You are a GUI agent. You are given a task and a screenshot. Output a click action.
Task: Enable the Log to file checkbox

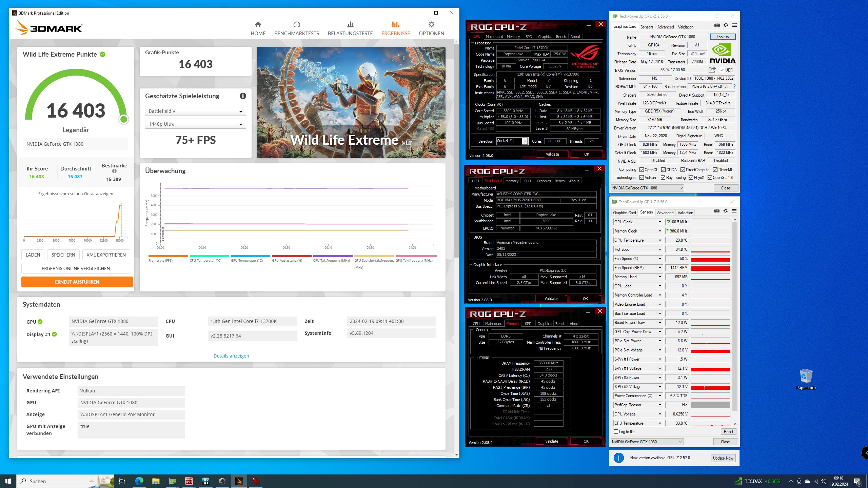tap(616, 432)
